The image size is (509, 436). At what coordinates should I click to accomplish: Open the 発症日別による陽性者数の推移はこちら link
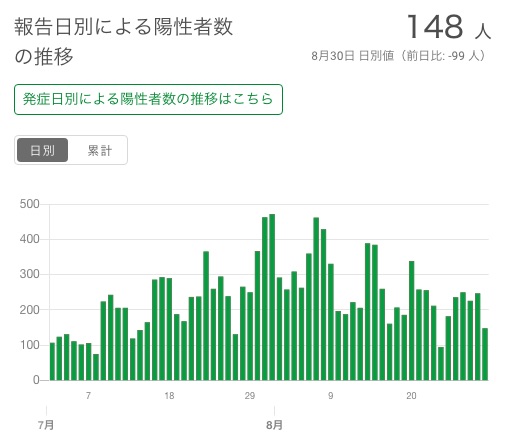coord(148,100)
